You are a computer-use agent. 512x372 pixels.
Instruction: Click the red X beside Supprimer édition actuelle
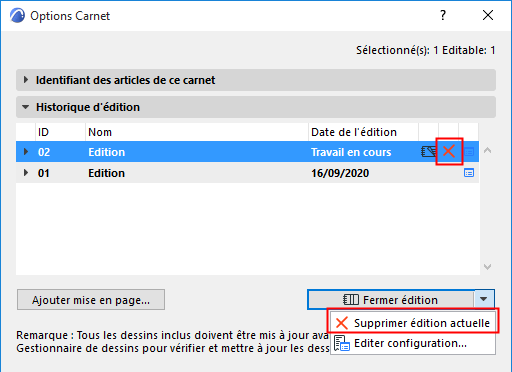(x=342, y=323)
